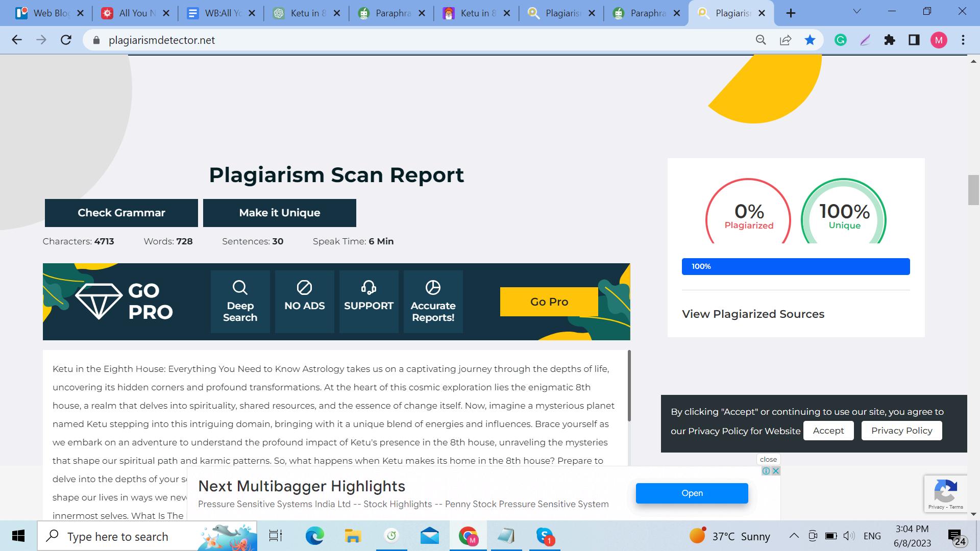Viewport: 980px width, 551px height.
Task: Close the active Plagiarism tab
Action: [x=762, y=13]
